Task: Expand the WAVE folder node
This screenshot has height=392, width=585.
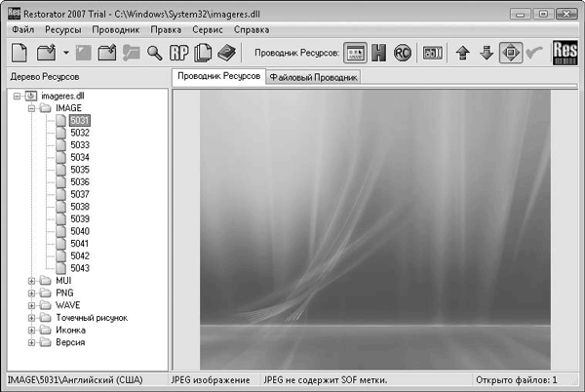Action: point(32,305)
